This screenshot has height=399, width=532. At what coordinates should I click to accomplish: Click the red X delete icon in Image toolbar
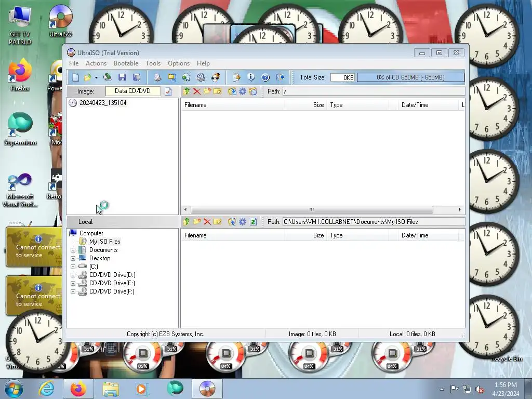[x=197, y=91]
